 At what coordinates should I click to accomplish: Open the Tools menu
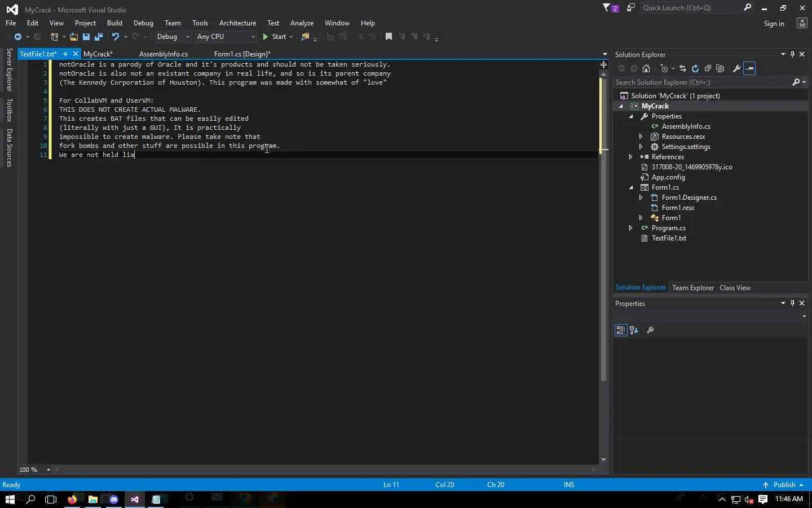pos(200,23)
